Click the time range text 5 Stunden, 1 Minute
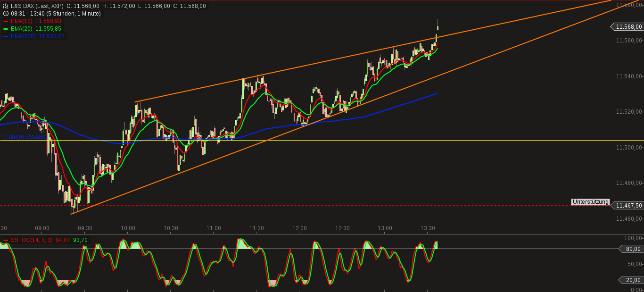This screenshot has height=292, width=644. 73,14
